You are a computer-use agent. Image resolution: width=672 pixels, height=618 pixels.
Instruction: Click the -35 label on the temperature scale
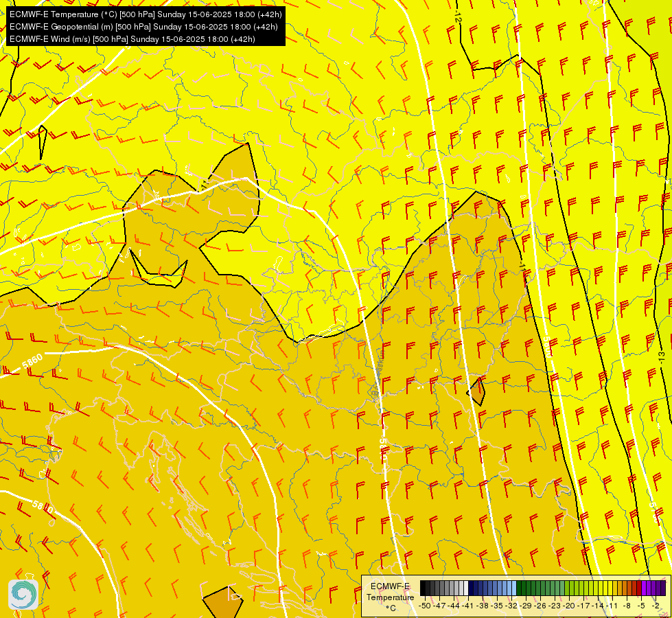point(497,606)
